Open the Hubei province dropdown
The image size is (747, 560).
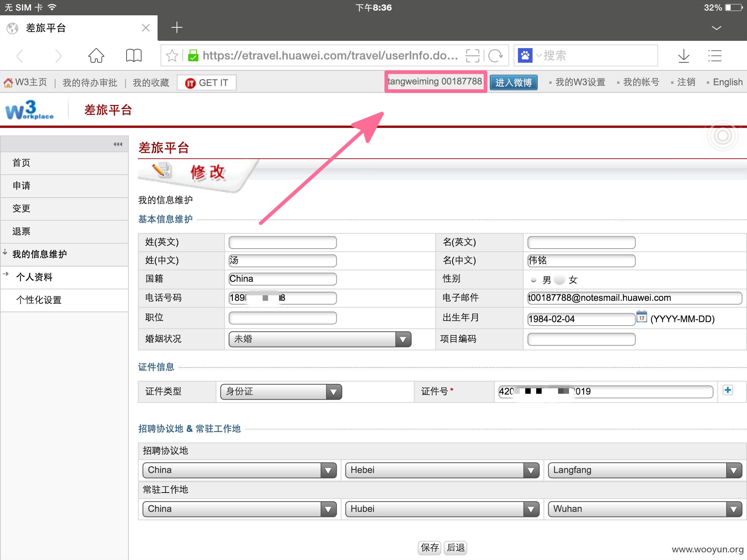click(442, 509)
